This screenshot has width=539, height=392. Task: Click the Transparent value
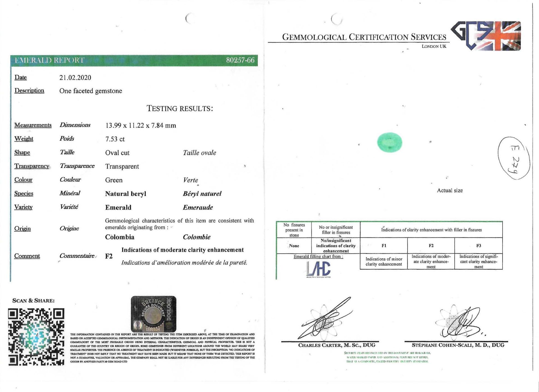122,167
